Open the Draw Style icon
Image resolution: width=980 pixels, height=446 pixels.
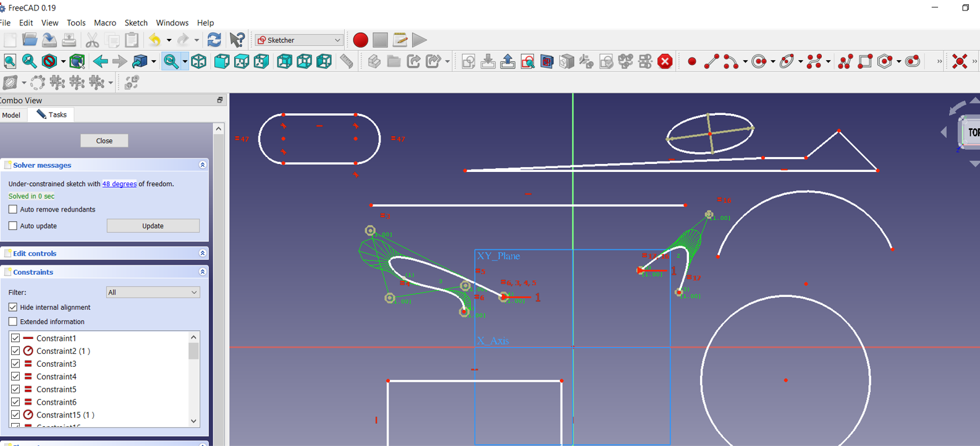[49, 61]
